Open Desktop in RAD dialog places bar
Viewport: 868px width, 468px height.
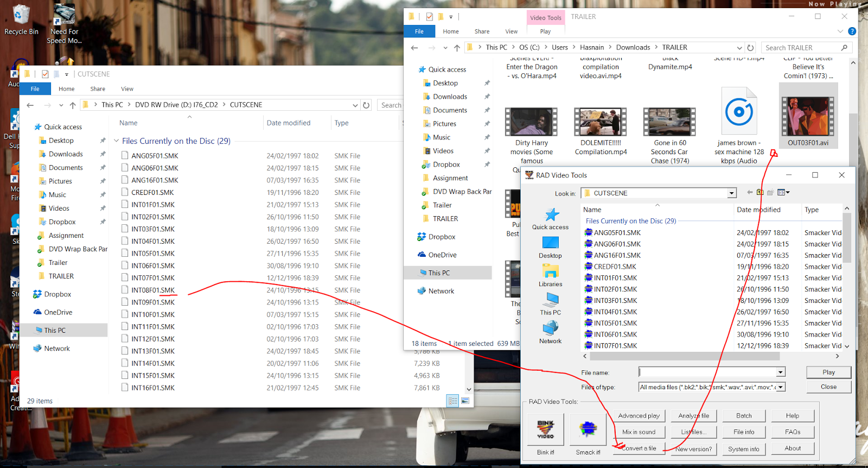550,247
